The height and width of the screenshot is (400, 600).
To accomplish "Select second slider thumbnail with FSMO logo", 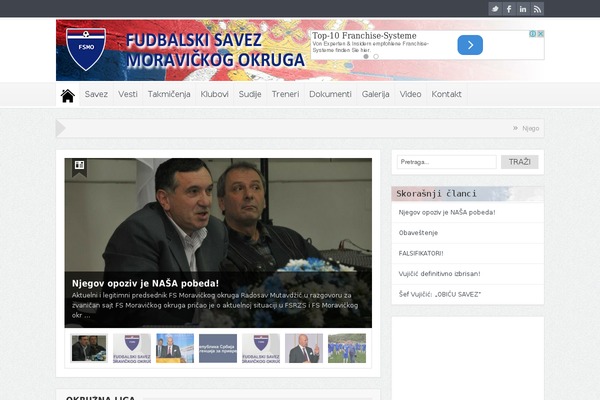I will click(x=132, y=348).
